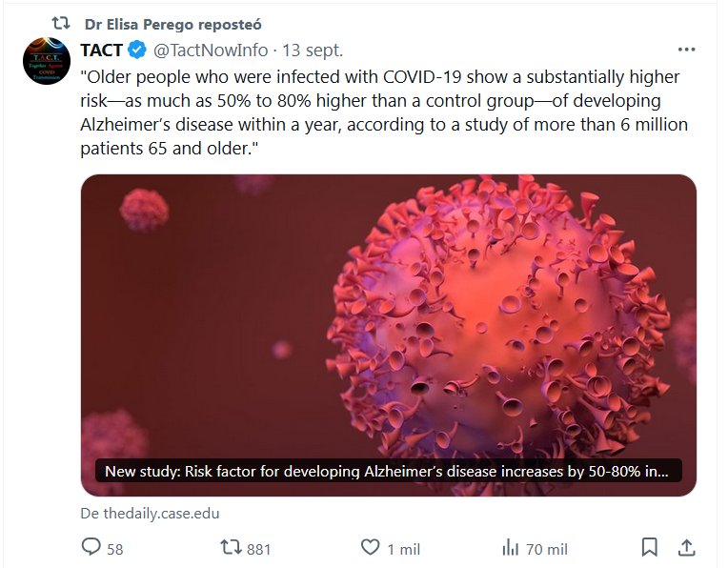
Task: Repost this tweet using the retweet icon
Action: (x=231, y=548)
